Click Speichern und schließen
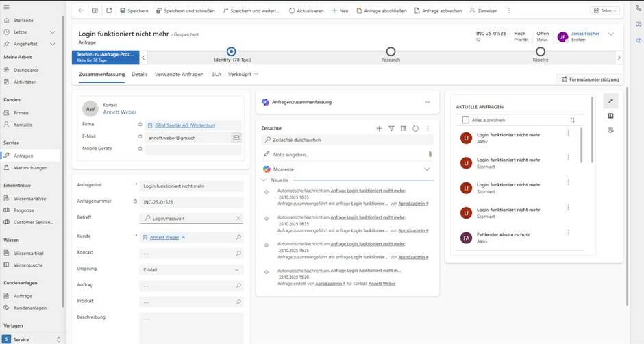 pos(185,11)
